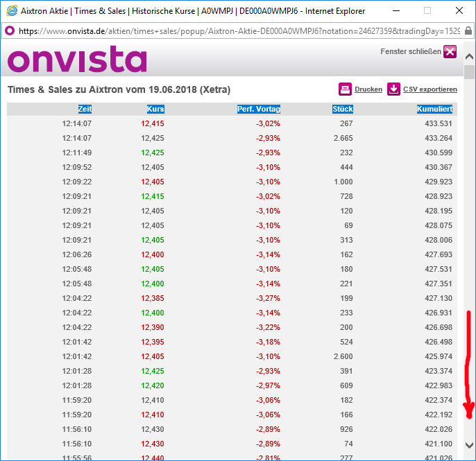
Task: Click cumulated value 430.599
Action: (x=439, y=153)
